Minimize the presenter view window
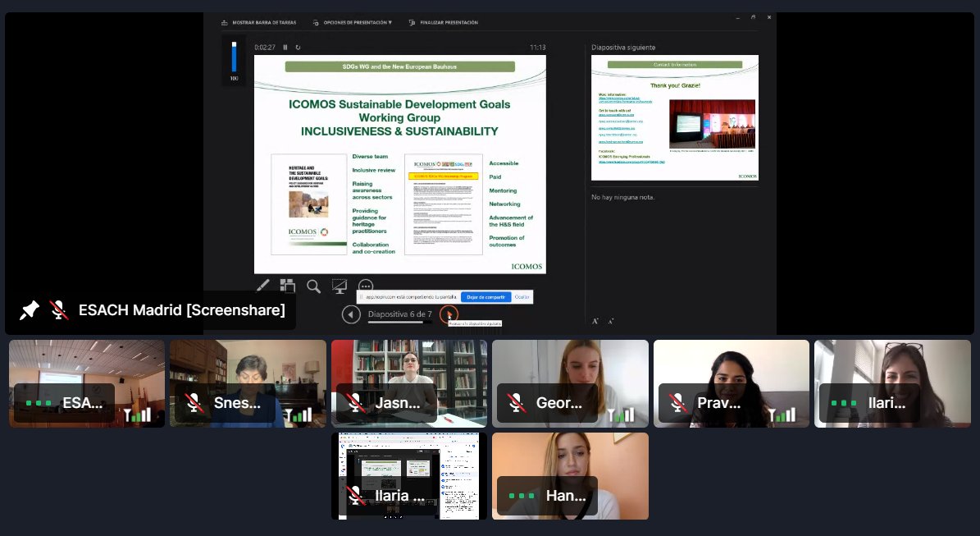This screenshot has width=980, height=536. point(737,17)
